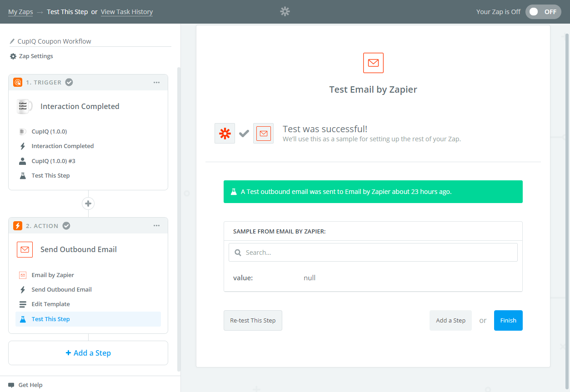Click the Zapier asterisk logo in header

coord(285,12)
